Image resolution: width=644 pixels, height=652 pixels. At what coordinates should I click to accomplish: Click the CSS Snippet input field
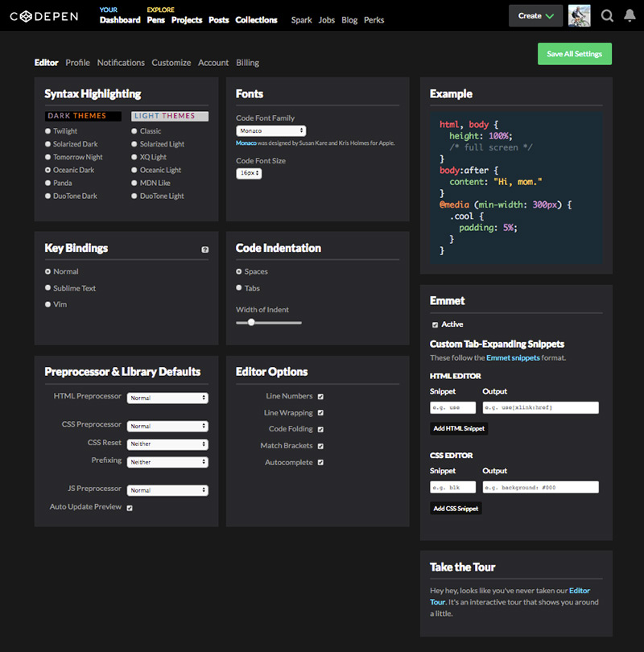coord(452,488)
